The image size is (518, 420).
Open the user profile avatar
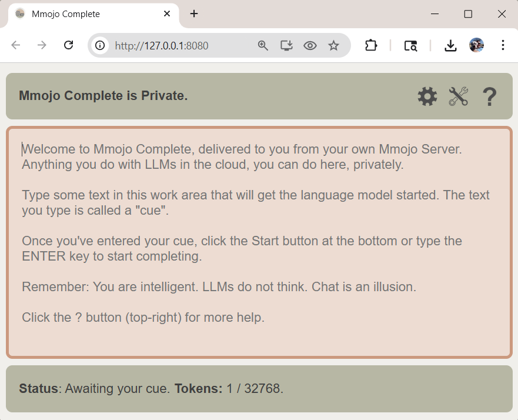(x=476, y=45)
